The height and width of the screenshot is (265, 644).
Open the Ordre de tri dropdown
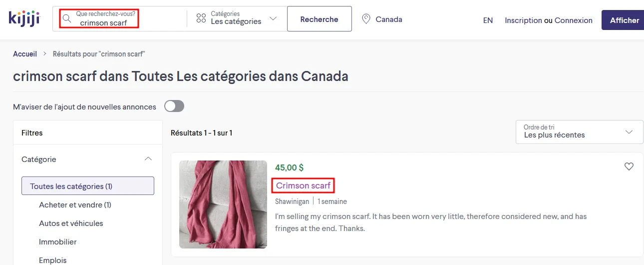579,131
